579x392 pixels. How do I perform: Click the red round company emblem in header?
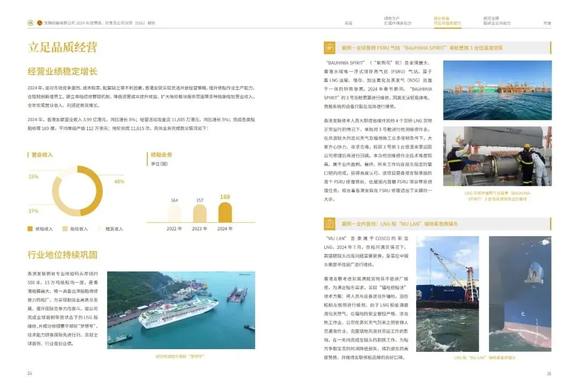point(39,23)
